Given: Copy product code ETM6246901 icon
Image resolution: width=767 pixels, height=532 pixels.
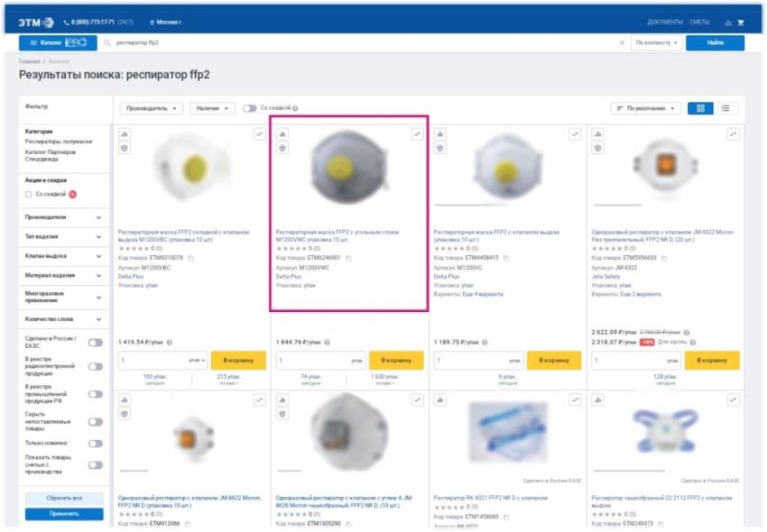Looking at the screenshot, I should pyautogui.click(x=348, y=258).
